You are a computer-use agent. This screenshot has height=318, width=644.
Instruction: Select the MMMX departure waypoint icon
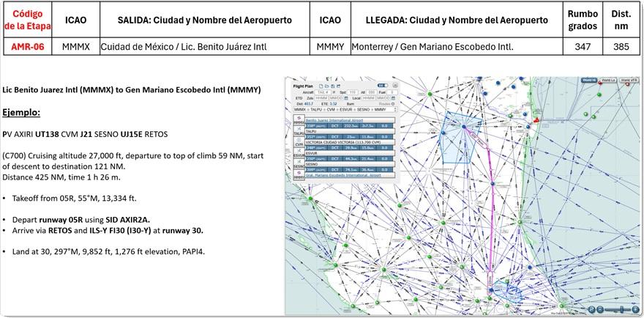pyautogui.click(x=299, y=120)
